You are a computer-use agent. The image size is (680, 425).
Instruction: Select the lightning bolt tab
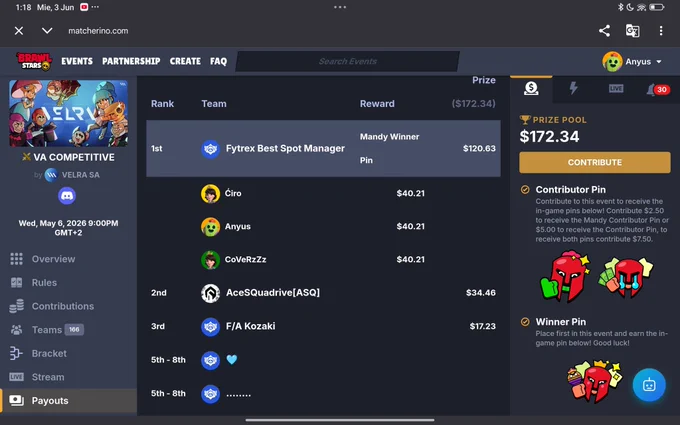(573, 88)
